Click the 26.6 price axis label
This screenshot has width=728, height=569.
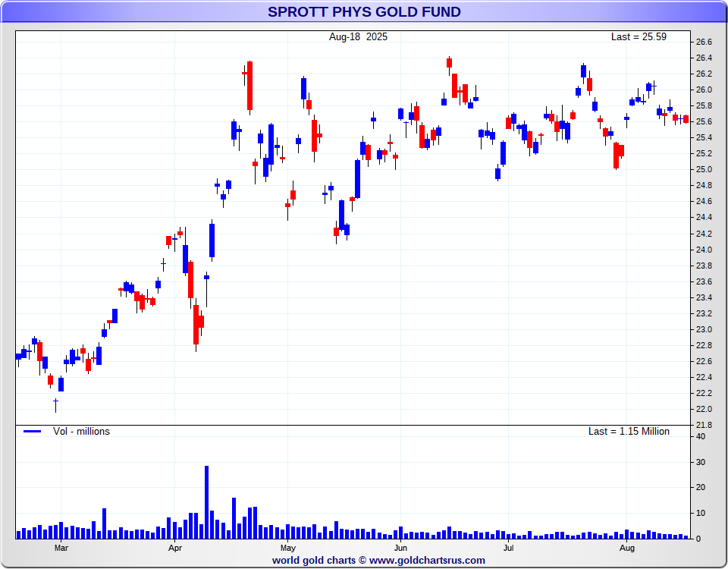pos(704,42)
